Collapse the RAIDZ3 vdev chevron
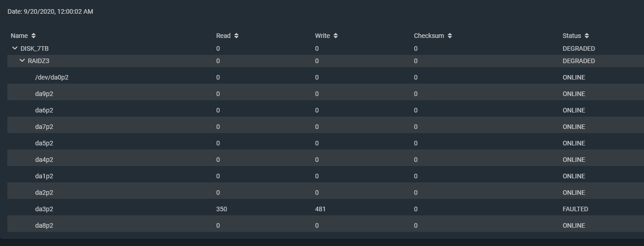 click(22, 61)
